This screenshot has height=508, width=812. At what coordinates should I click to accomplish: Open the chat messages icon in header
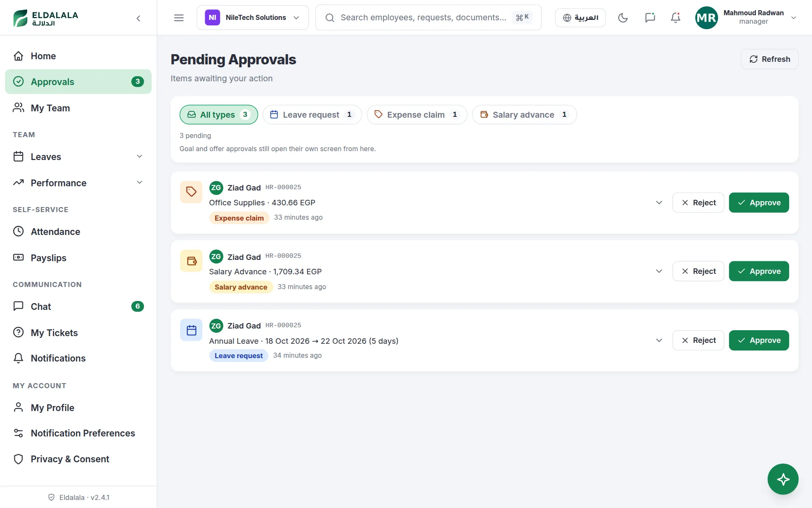click(650, 18)
